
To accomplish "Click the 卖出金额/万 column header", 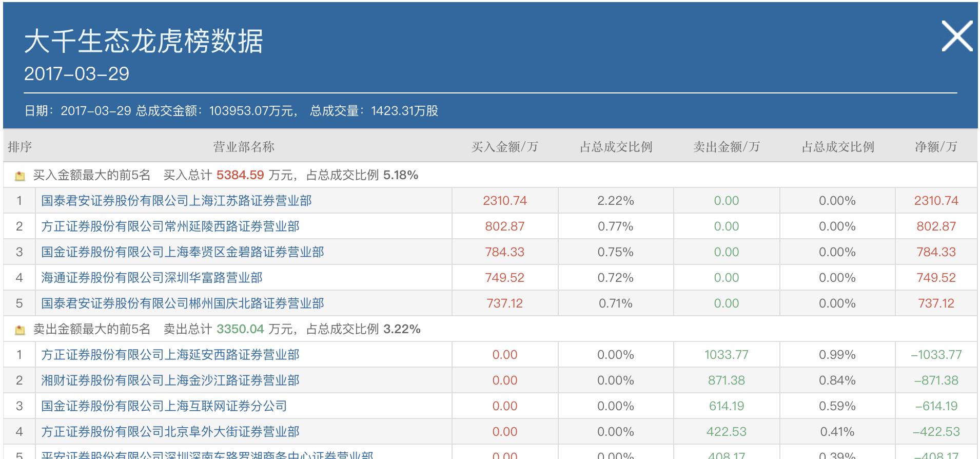I will (x=727, y=147).
